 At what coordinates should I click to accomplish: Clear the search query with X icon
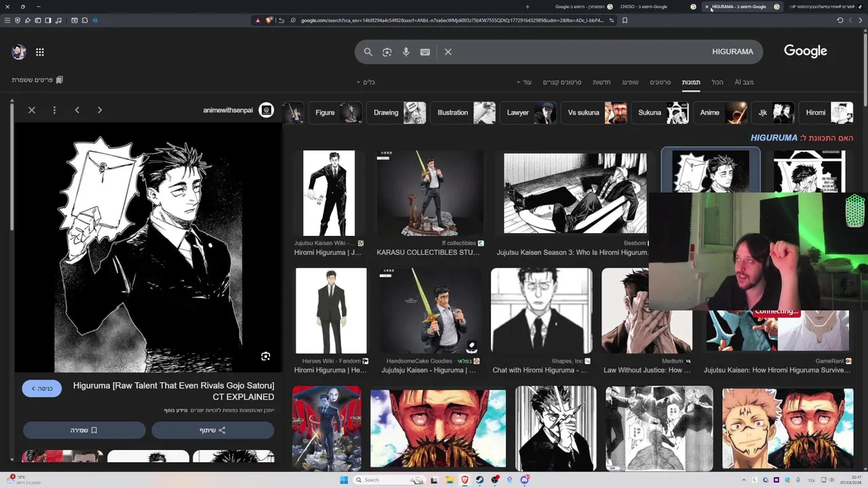pyautogui.click(x=448, y=52)
